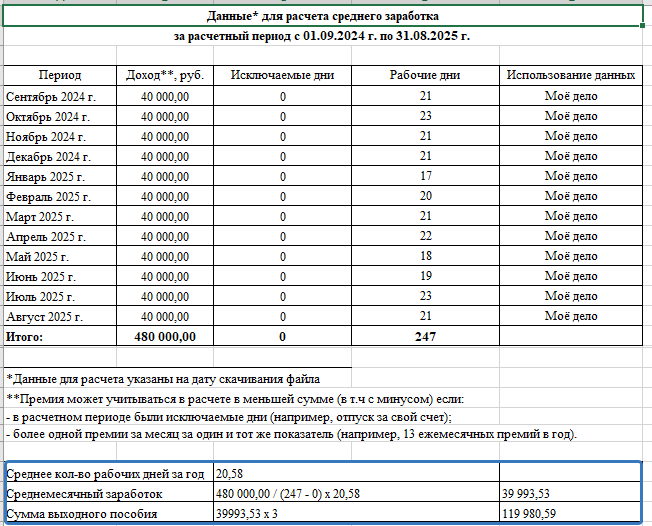This screenshot has width=652, height=526.
Task: Click the 'Исключаемые дни' column header cell
Action: 282,75
